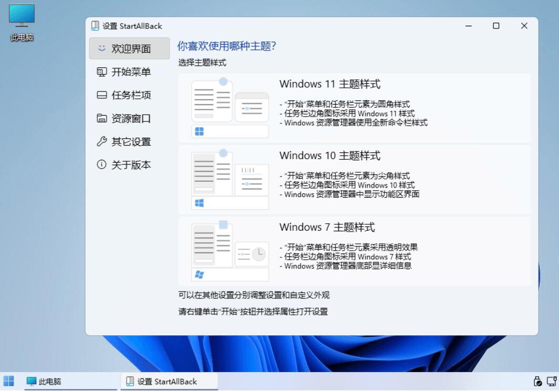Click the text 选择主题样式
Screen dimensions: 559x392
coord(202,63)
